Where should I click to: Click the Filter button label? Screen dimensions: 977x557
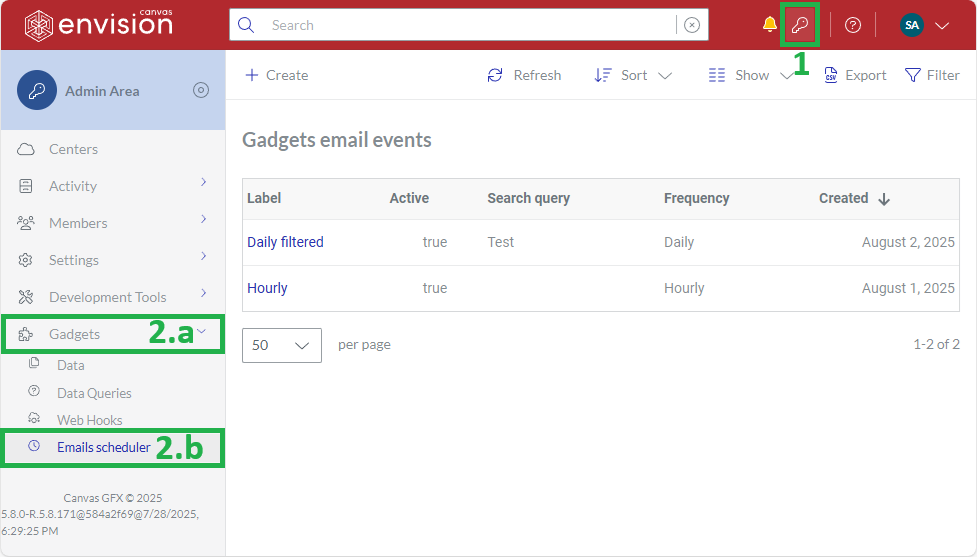pos(943,75)
